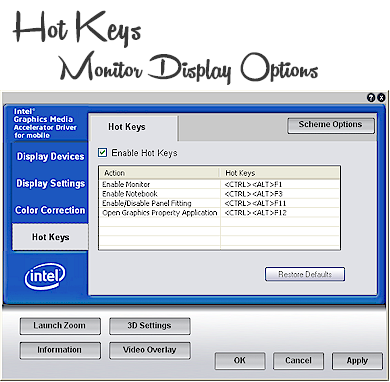Open Scheme Options
This screenshot has height=382, width=390.
click(x=331, y=125)
